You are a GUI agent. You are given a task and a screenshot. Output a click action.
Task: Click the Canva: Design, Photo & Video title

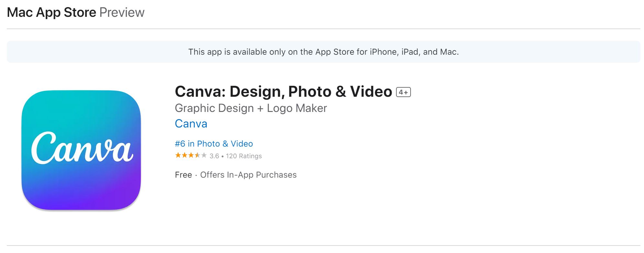click(x=283, y=92)
